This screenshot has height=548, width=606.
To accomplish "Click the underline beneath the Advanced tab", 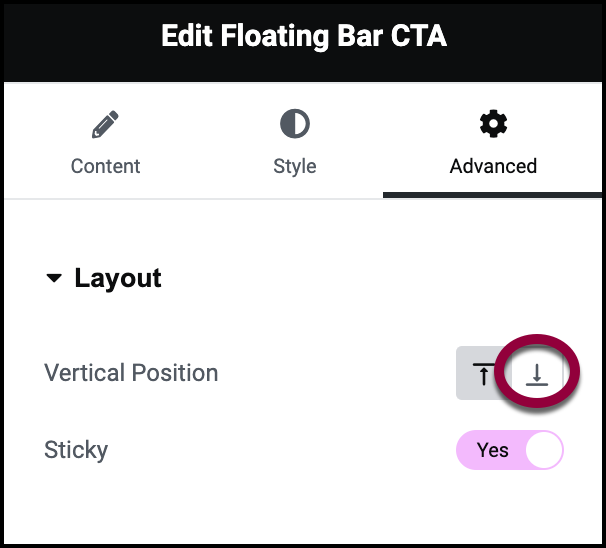I will 493,195.
